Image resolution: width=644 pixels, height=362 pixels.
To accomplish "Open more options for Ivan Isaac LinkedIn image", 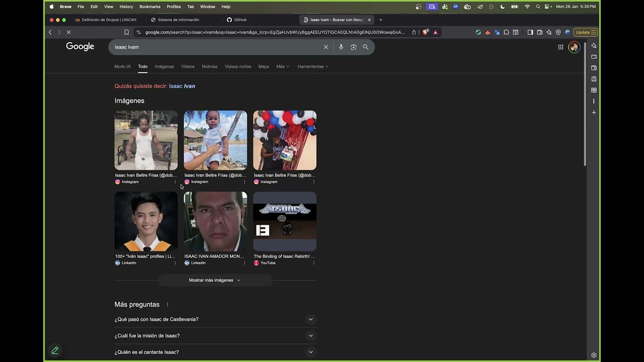I will [x=175, y=263].
